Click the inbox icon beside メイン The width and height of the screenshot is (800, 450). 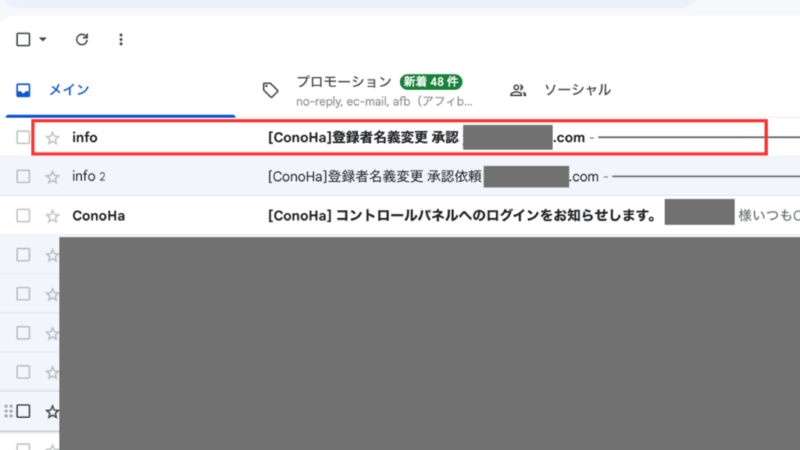(x=24, y=90)
